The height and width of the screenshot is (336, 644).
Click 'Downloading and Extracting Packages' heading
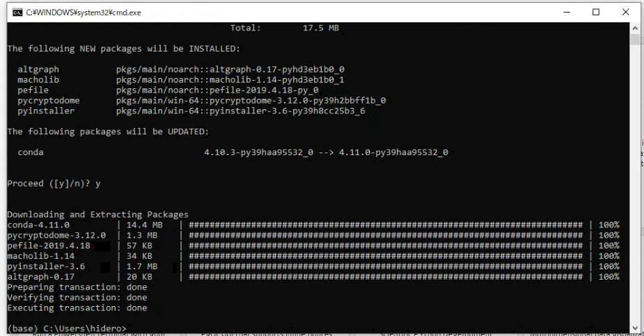pos(97,214)
